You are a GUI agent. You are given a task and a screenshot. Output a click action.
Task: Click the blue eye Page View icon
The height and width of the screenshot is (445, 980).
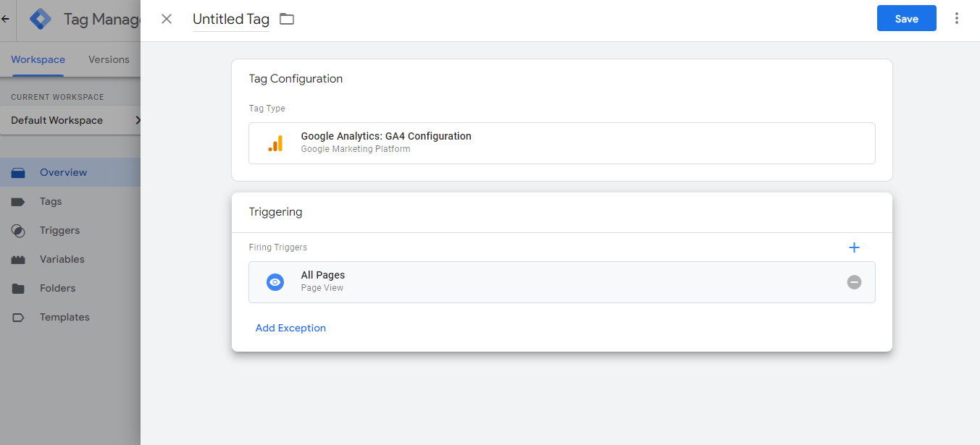tap(275, 282)
